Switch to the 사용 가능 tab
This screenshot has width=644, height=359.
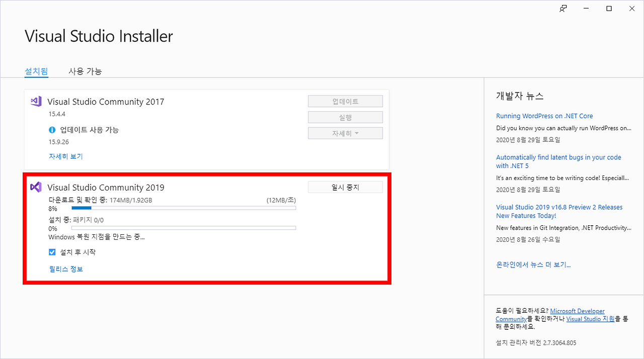coord(85,71)
